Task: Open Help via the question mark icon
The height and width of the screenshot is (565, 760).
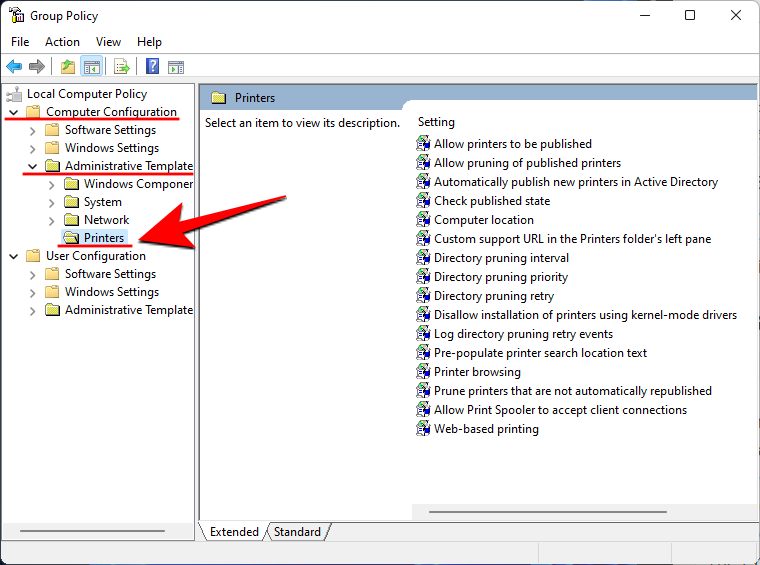Action: [152, 66]
